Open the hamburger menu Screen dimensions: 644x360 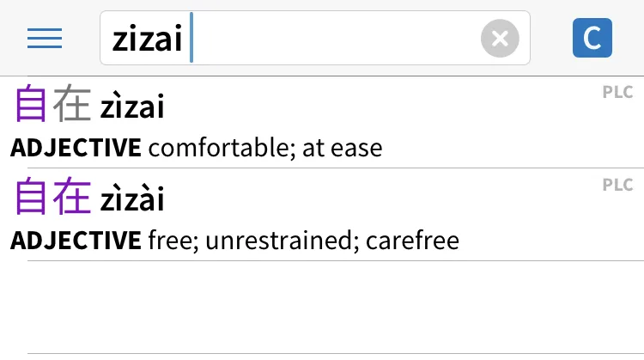[x=45, y=38]
